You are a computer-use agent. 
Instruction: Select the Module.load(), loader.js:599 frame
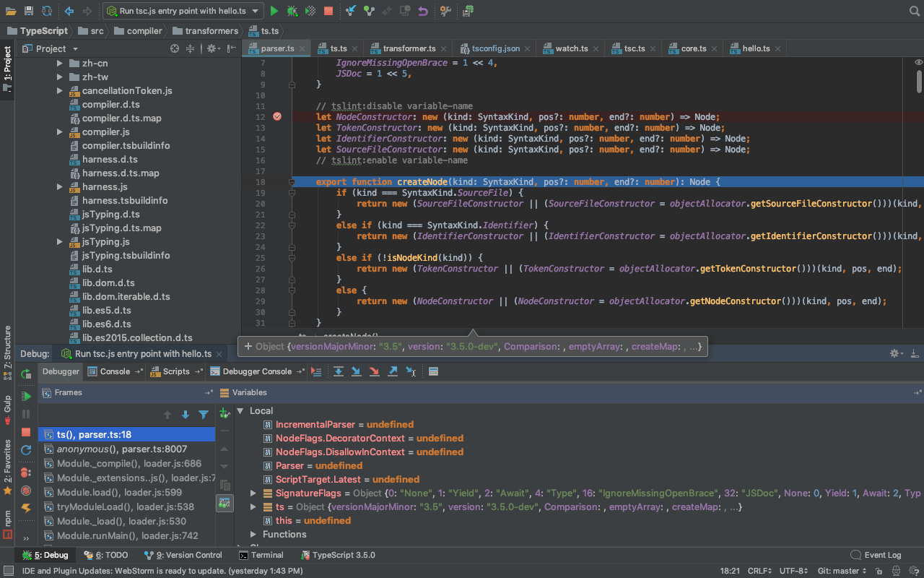[x=127, y=492]
